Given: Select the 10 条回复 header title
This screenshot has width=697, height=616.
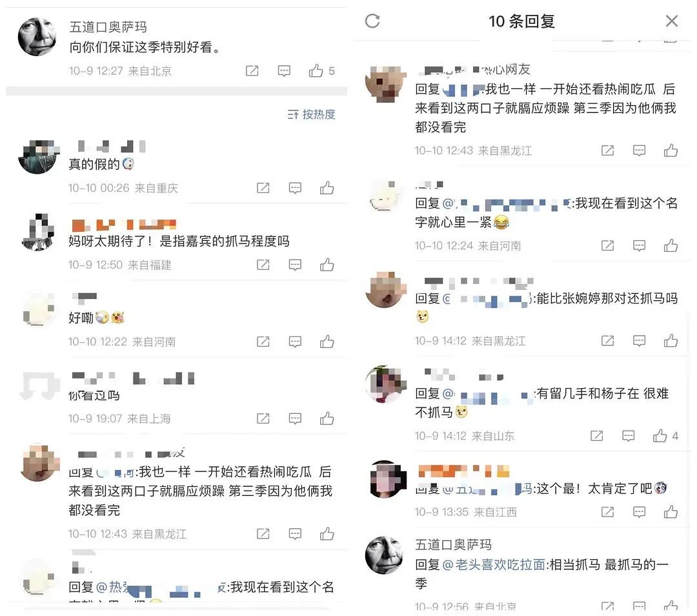Looking at the screenshot, I should [x=522, y=21].
